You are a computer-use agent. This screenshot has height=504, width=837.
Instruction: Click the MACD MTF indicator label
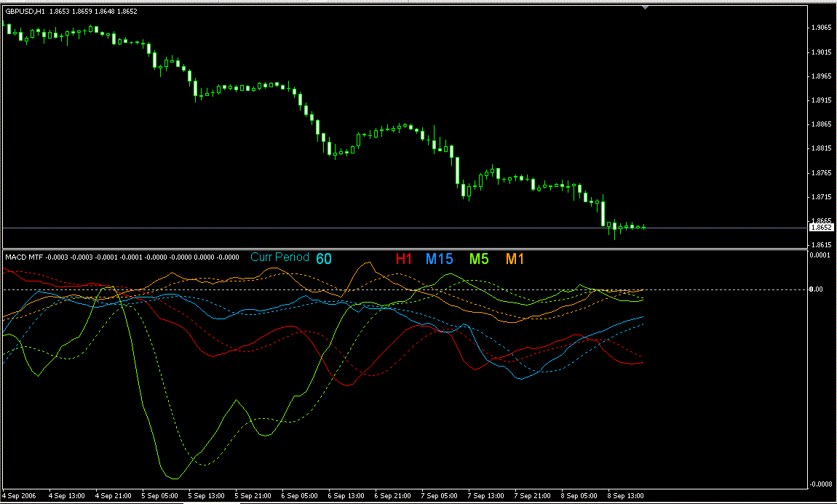(x=24, y=257)
